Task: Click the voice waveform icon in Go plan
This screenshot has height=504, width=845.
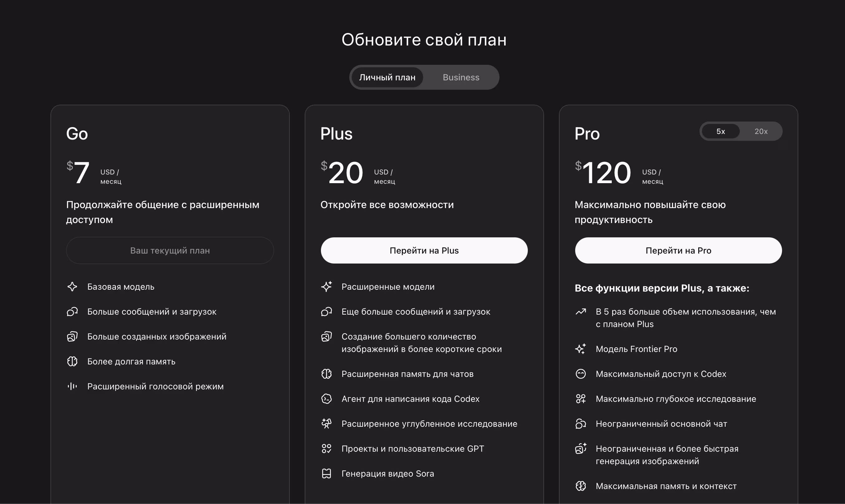Action: 72,386
